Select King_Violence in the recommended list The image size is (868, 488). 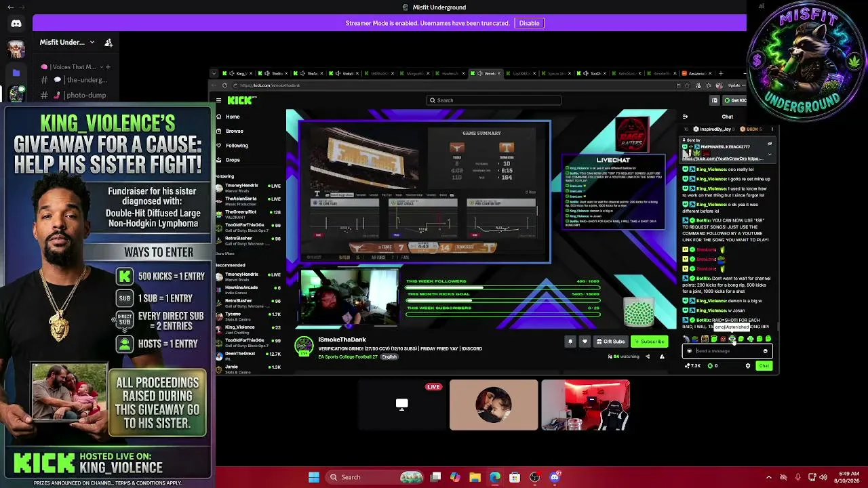click(x=248, y=329)
